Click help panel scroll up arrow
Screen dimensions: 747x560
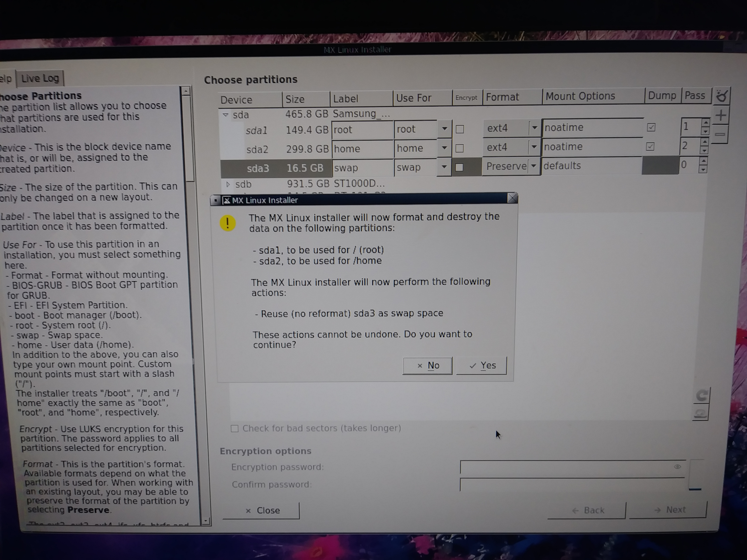(186, 91)
